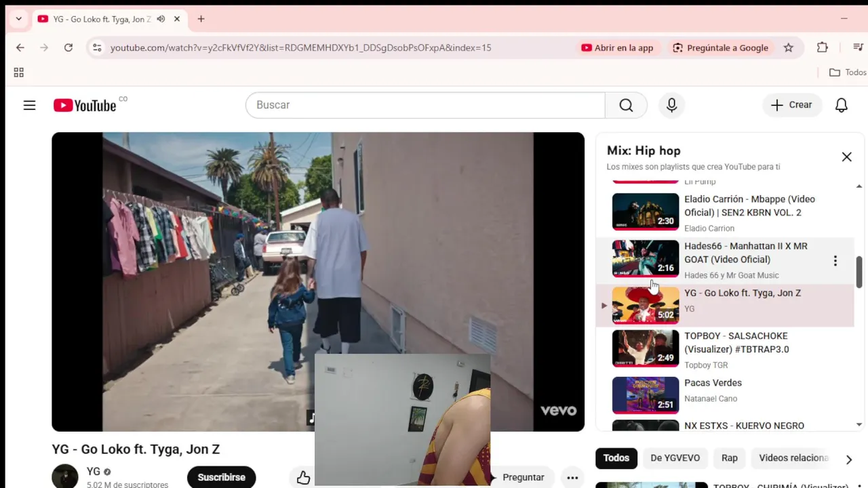This screenshot has height=488, width=868.
Task: Click the search magnifier button
Action: point(626,105)
